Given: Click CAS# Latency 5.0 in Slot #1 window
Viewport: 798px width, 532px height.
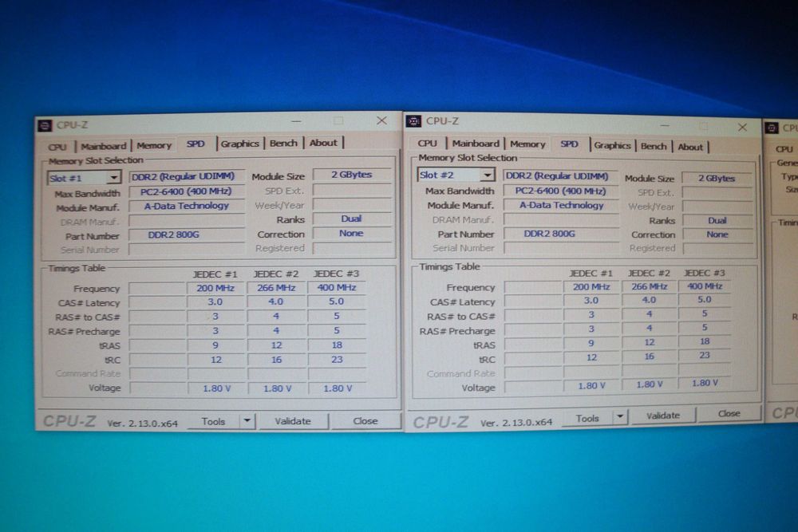Looking at the screenshot, I should [x=337, y=301].
